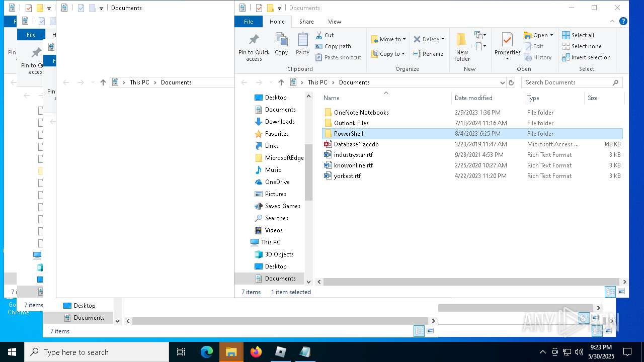The width and height of the screenshot is (644, 362).
Task: Open OneDrive in the navigation pane
Action: pyautogui.click(x=277, y=182)
